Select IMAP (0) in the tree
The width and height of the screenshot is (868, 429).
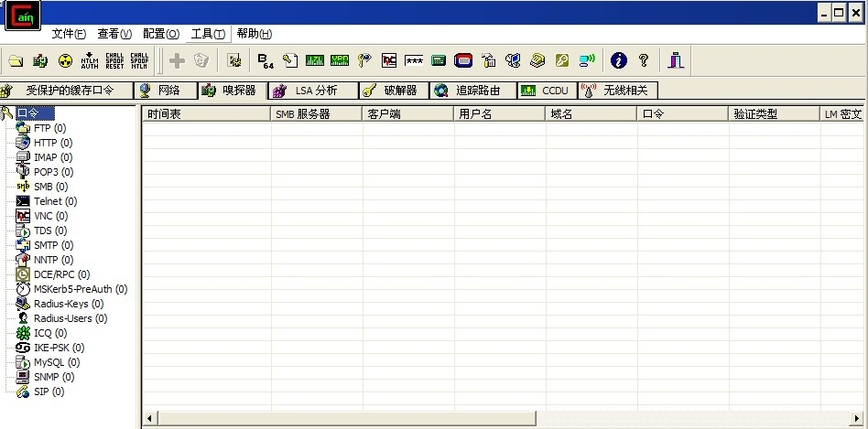53,157
